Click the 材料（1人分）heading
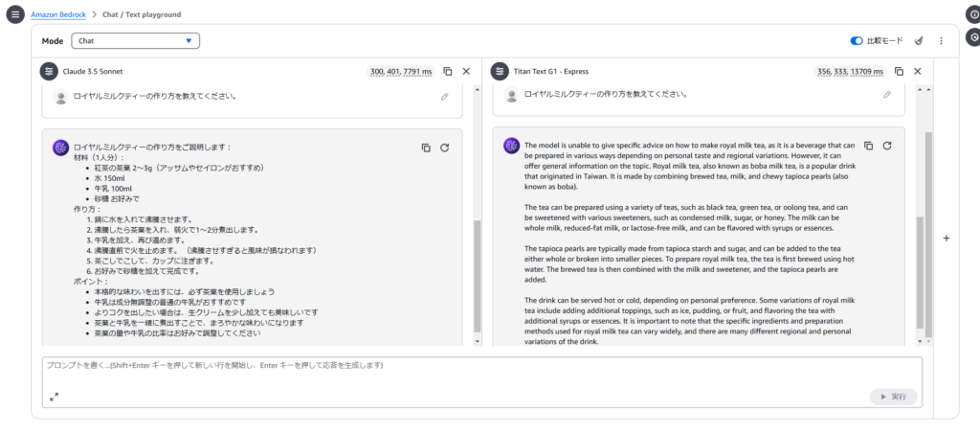Screen dimensions: 980x434 pos(100,157)
